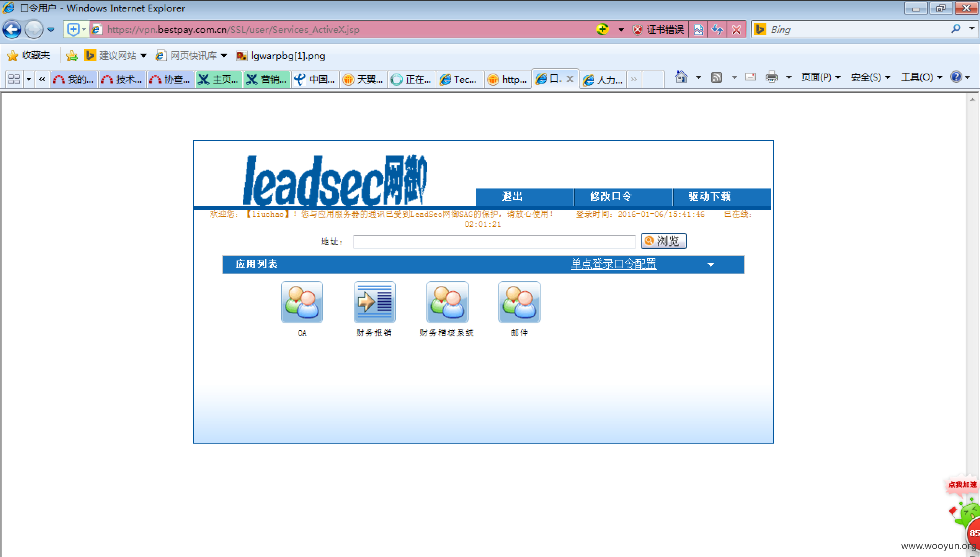This screenshot has height=557, width=980.
Task: Open the recent pages dropdown arrow
Action: (51, 29)
